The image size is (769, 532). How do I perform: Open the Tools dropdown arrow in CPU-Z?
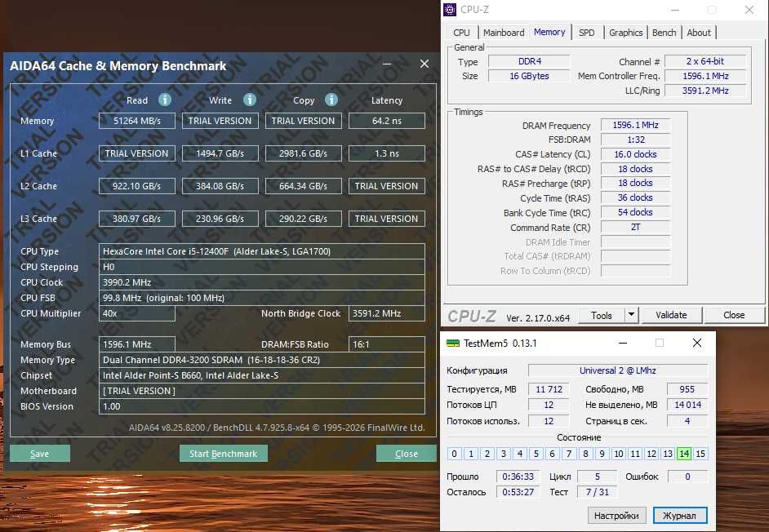point(631,315)
